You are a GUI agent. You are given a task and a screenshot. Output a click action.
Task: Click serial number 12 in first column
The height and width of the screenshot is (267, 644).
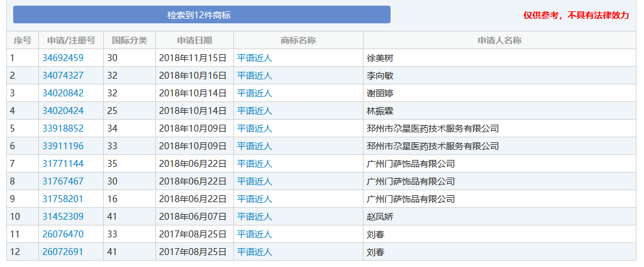click(x=15, y=252)
